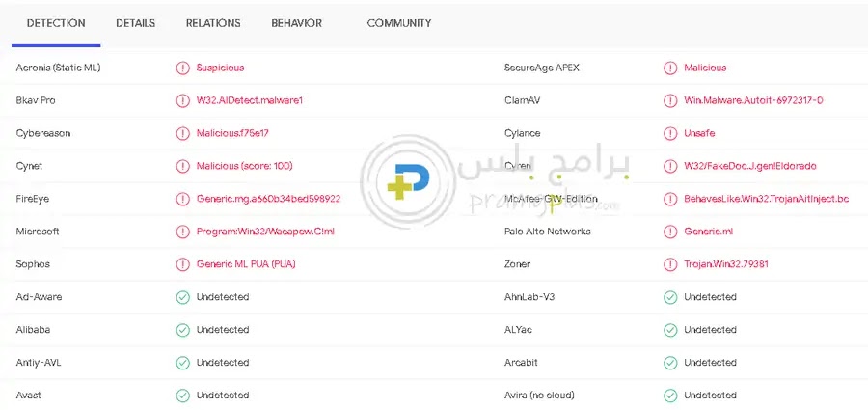
Task: Click the Generic.mg.a660b34bed598922 result
Action: click(268, 199)
